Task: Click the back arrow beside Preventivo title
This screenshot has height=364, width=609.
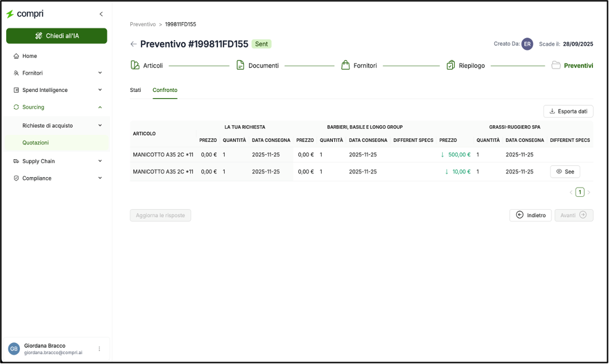Action: (x=133, y=44)
